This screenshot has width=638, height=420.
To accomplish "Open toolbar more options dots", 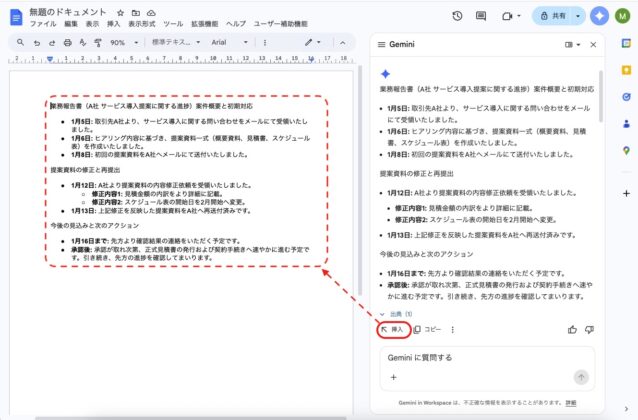I will tap(265, 43).
